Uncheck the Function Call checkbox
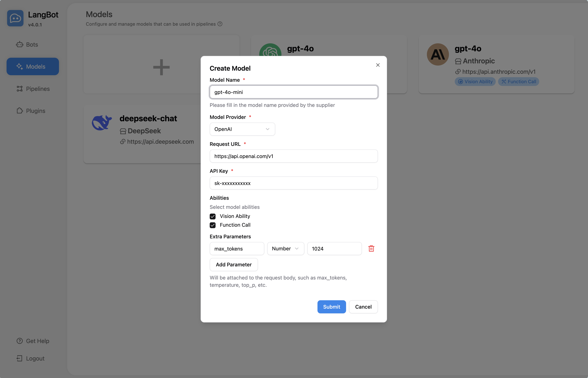This screenshot has width=588, height=378. (212, 225)
